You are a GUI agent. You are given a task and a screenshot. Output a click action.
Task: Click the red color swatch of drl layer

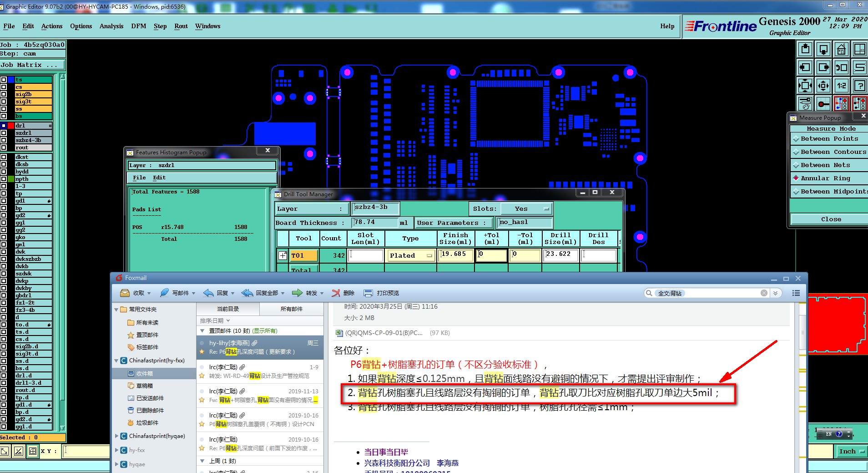point(11,126)
